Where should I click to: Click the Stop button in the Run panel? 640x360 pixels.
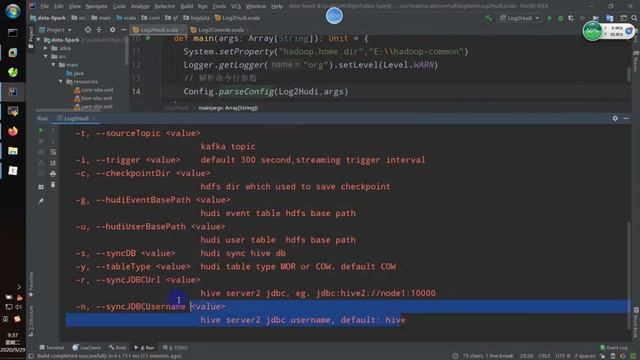click(x=41, y=141)
